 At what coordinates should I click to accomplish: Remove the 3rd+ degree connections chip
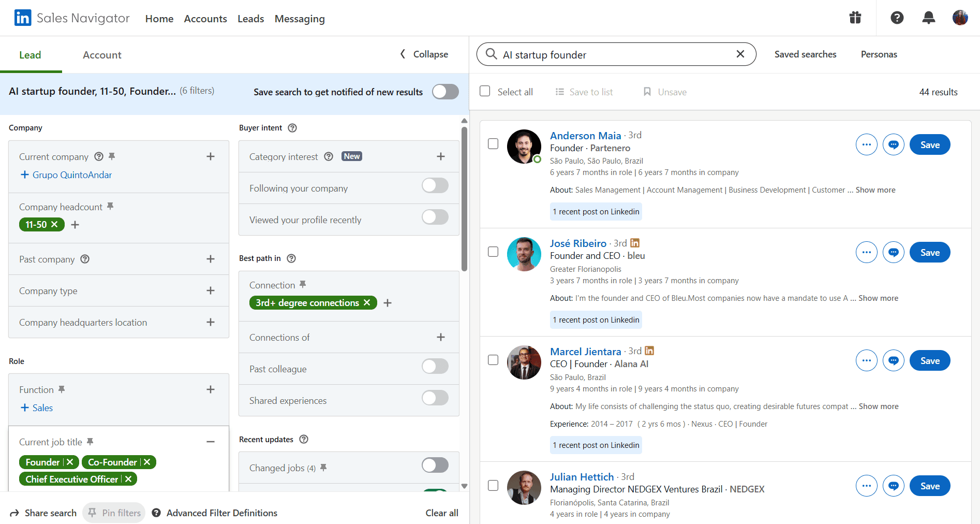pos(367,302)
